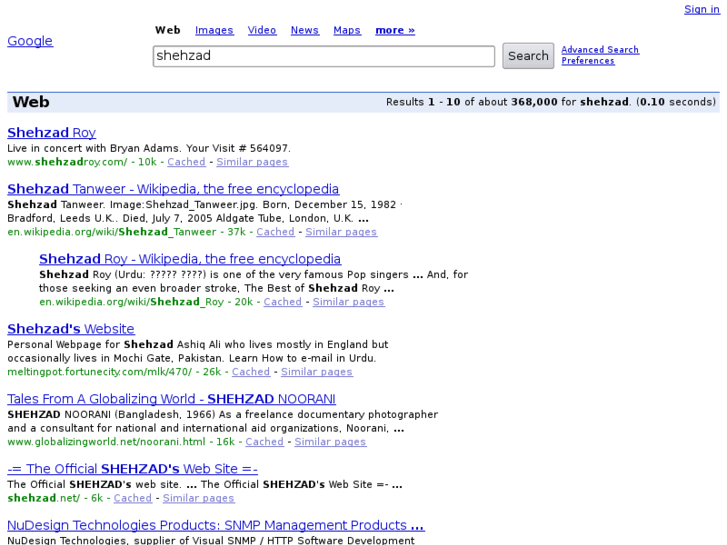This screenshot has width=727, height=545.
Task: Open Advanced Search
Action: (600, 50)
